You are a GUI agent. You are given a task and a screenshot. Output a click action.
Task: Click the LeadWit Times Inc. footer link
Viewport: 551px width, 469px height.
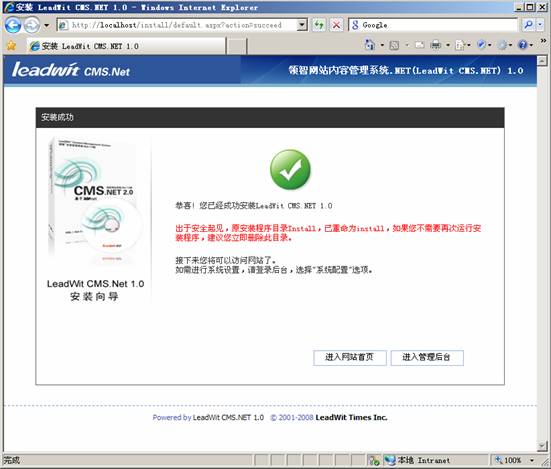[351, 417]
